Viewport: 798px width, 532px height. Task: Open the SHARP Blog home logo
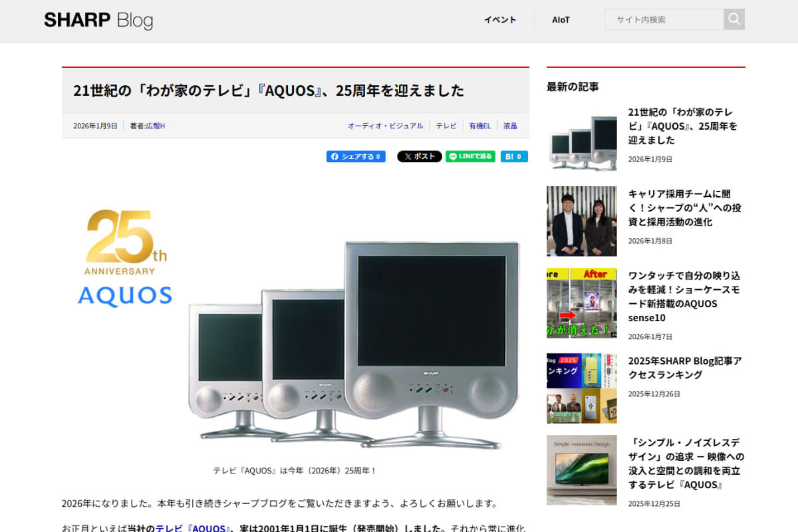98,19
